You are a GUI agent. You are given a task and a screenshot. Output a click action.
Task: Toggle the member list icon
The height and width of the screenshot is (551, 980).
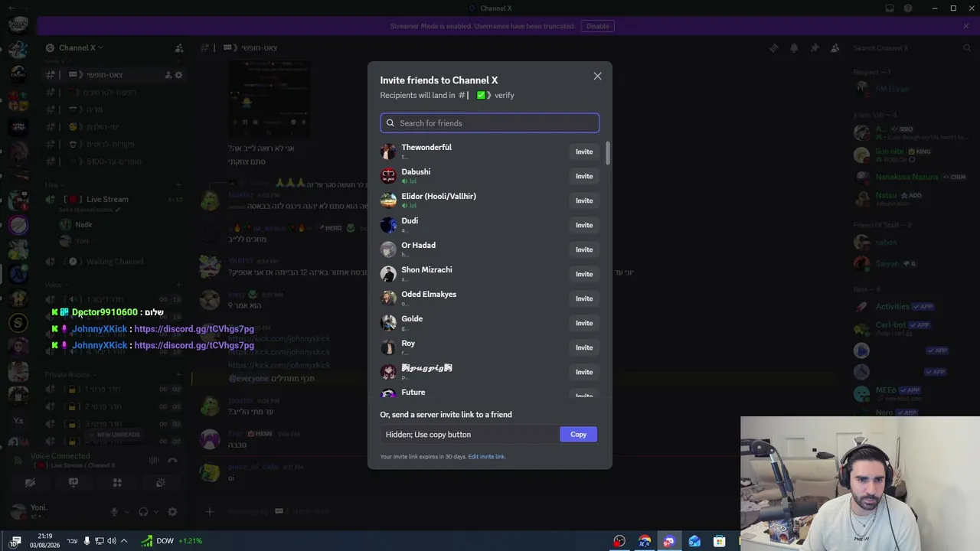tap(835, 48)
